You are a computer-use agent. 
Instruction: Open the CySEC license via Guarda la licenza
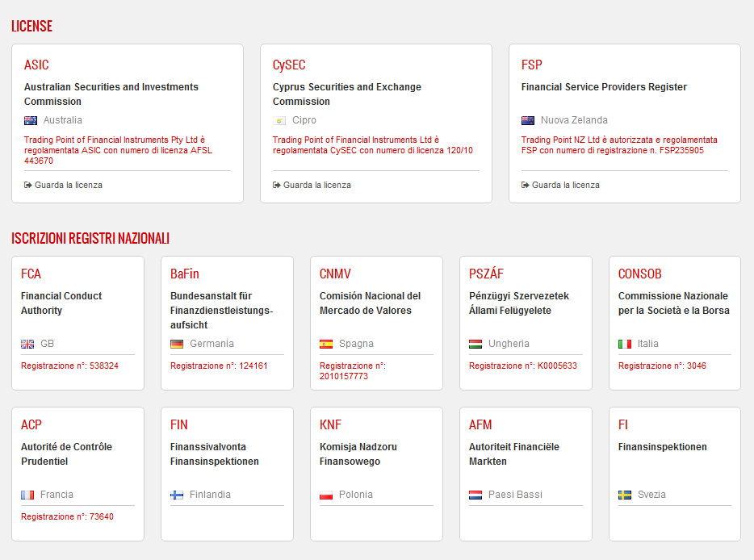[x=312, y=185]
